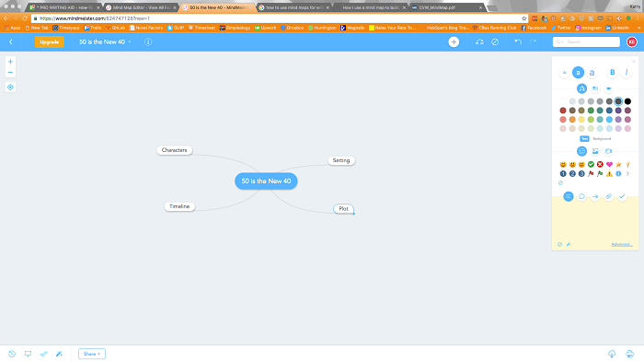Screen dimensions: 644x362
Task: Open the user avatar in header
Action: [x=632, y=42]
